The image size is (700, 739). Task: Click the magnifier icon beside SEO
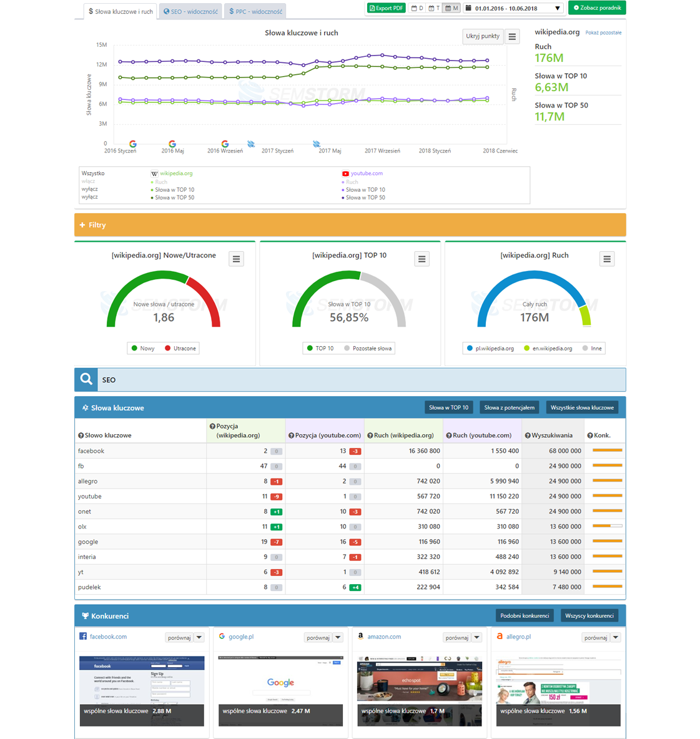click(86, 379)
